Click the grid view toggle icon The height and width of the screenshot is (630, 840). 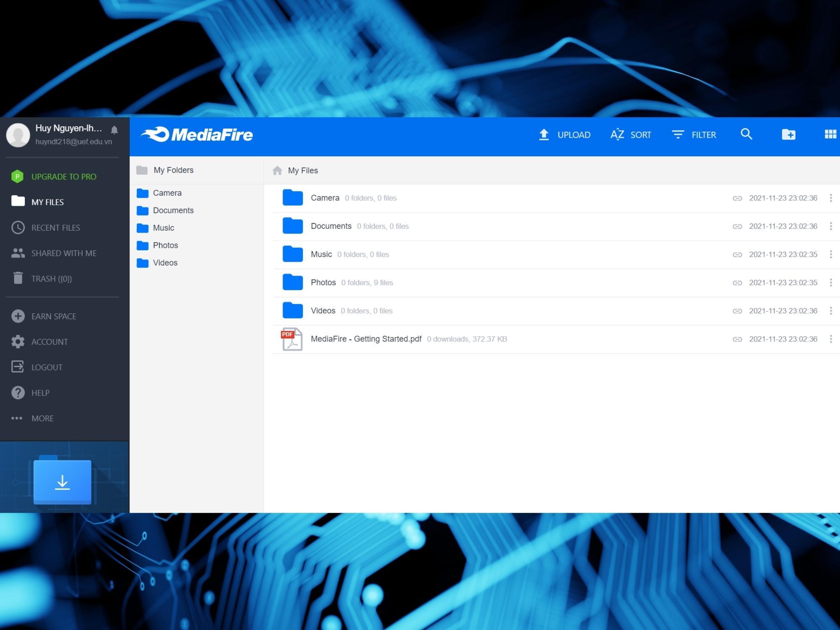(x=830, y=134)
